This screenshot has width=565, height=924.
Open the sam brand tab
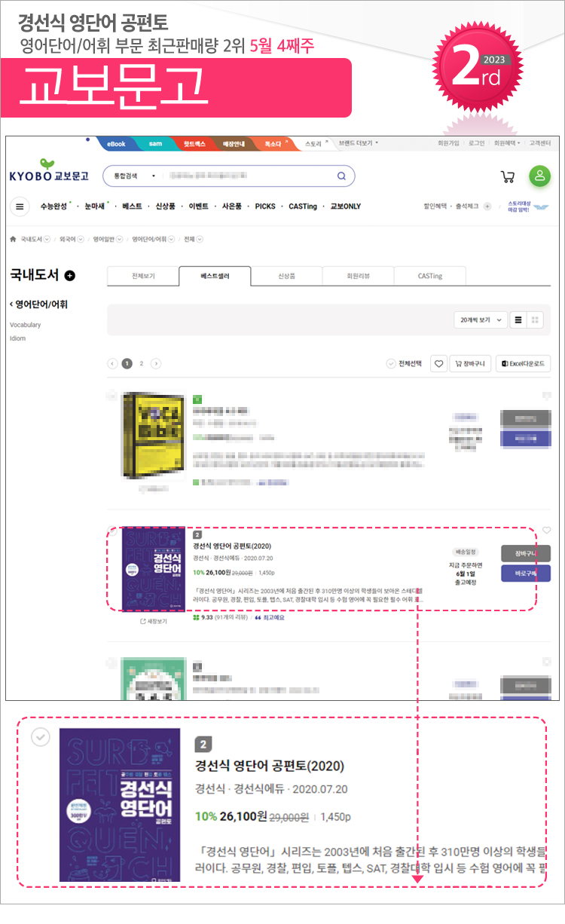pos(155,143)
